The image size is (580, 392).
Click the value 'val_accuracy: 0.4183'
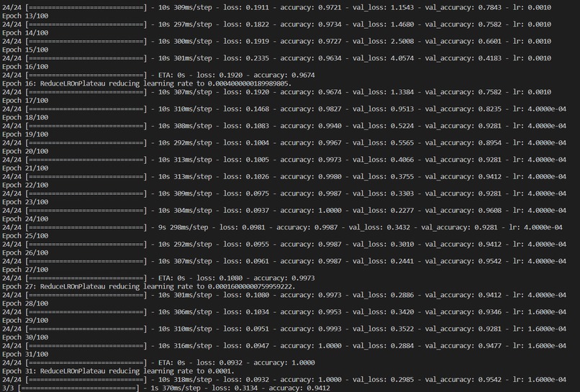point(463,58)
